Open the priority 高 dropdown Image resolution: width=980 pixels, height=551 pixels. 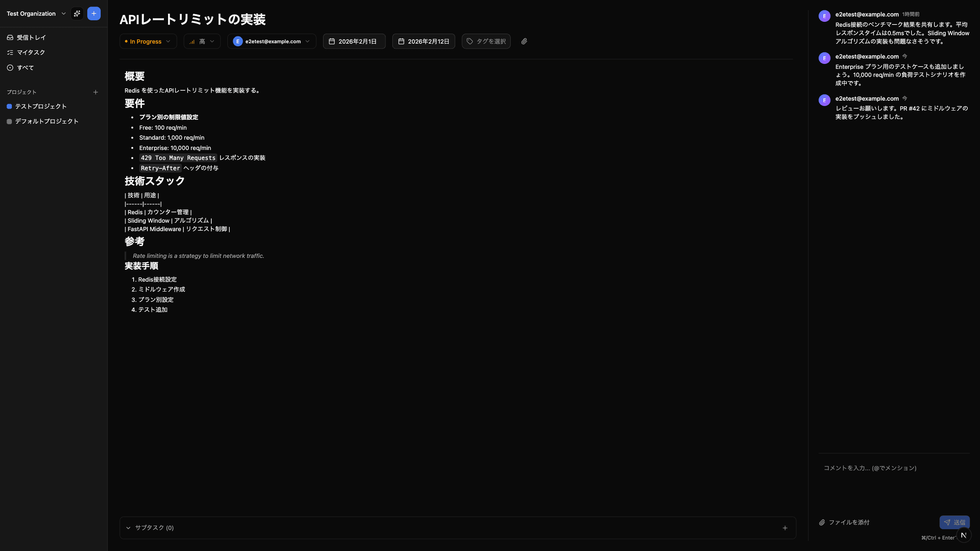point(202,41)
